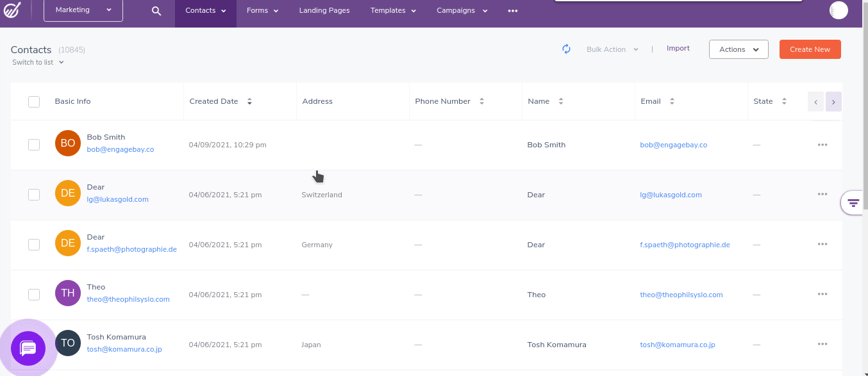Check the box for Bob Smith

tap(34, 145)
